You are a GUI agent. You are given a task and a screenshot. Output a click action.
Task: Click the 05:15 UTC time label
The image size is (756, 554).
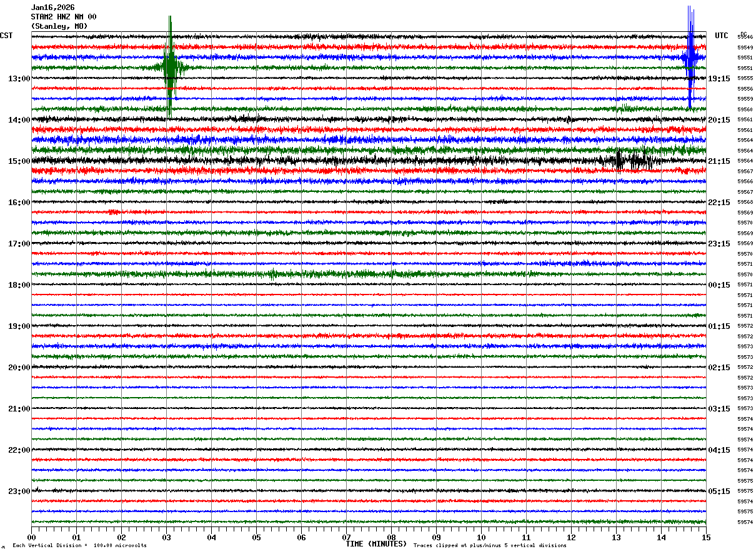(719, 491)
